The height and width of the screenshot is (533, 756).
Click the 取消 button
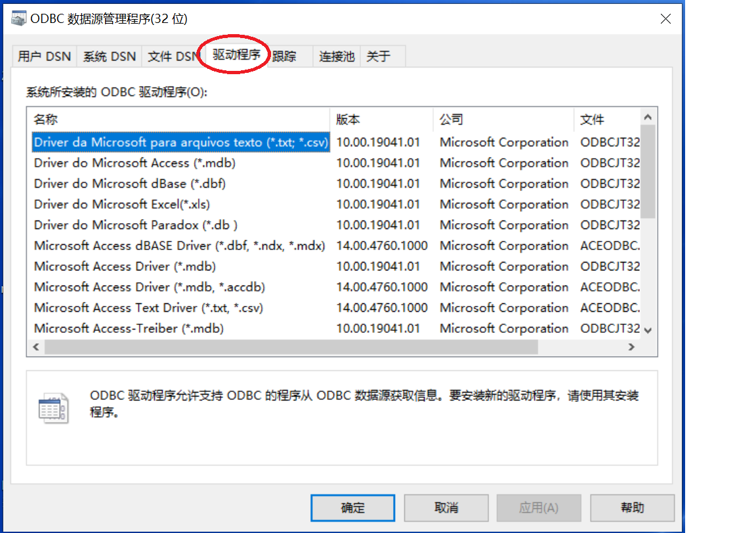click(x=446, y=507)
